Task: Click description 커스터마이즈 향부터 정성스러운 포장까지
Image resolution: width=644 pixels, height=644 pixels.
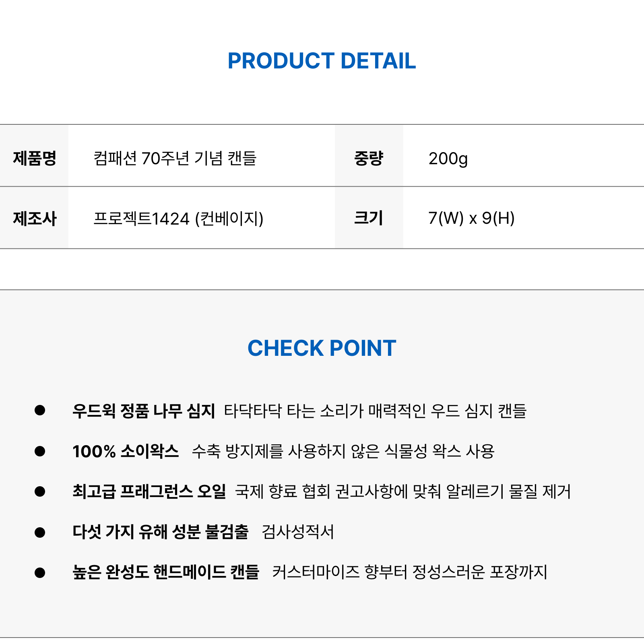Action: [x=410, y=572]
